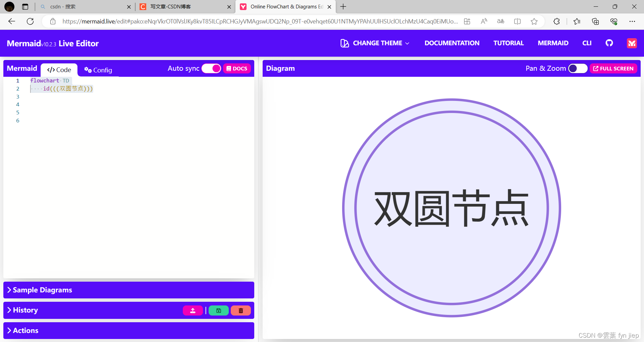Image resolution: width=644 pixels, height=342 pixels.
Task: Switch to the Code tab
Action: point(59,70)
